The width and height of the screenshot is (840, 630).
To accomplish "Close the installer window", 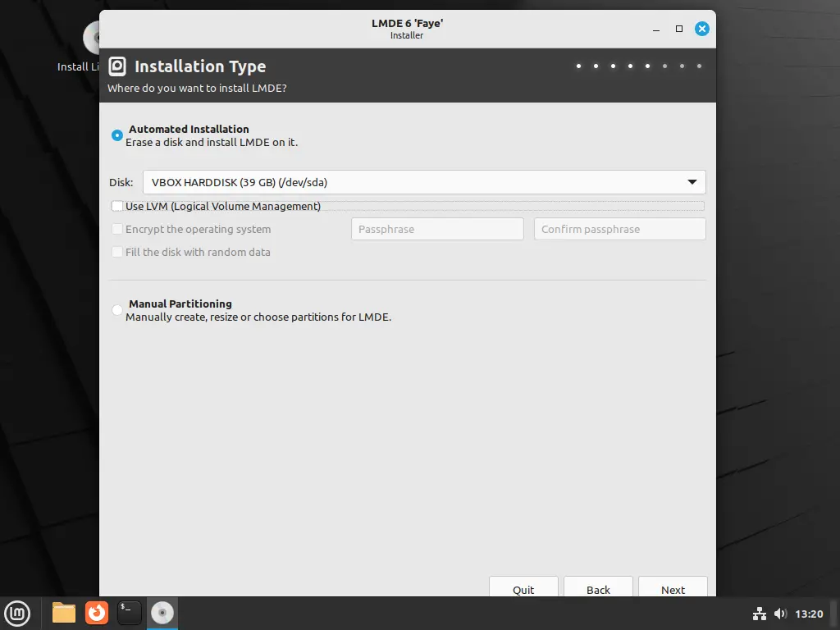I will click(x=702, y=29).
